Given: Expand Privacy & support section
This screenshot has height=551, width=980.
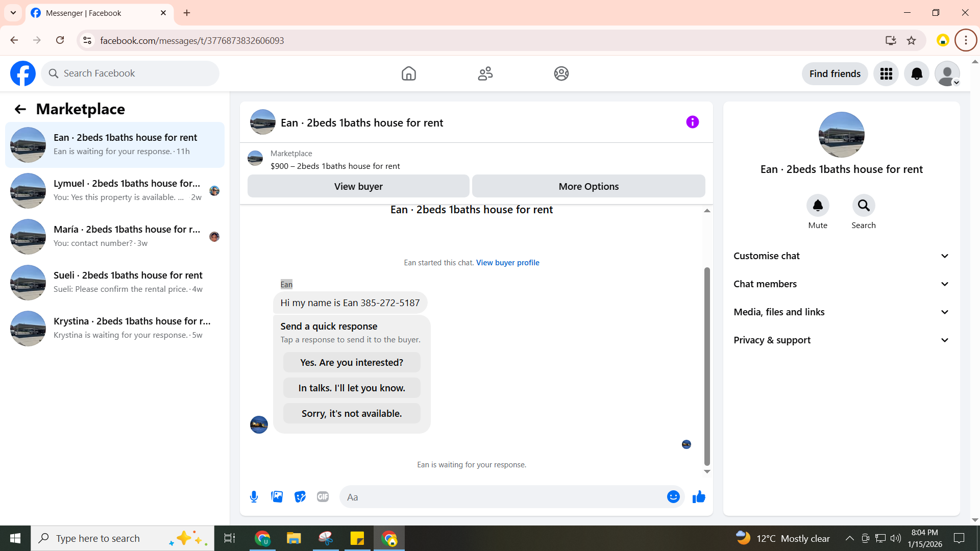Looking at the screenshot, I should (x=841, y=340).
